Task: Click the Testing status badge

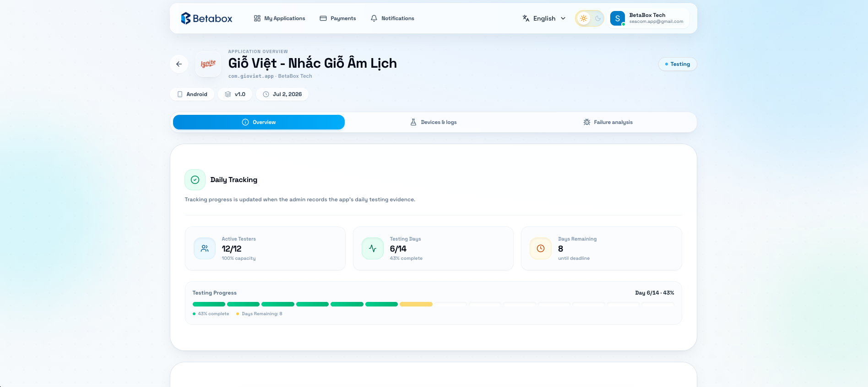Action: click(678, 64)
